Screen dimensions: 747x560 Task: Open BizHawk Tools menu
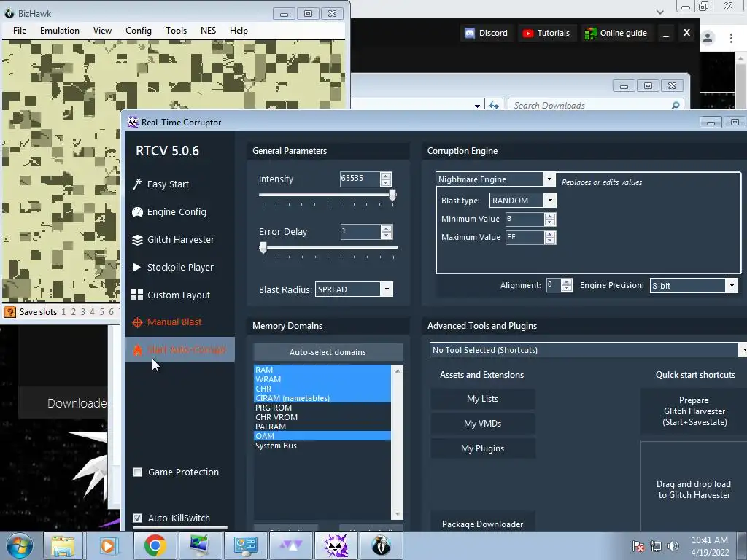click(x=176, y=31)
